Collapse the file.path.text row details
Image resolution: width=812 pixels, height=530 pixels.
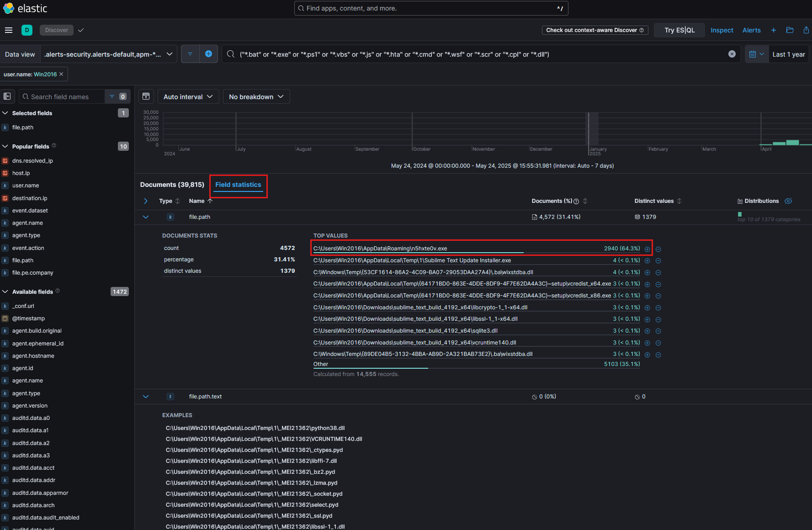pos(146,397)
